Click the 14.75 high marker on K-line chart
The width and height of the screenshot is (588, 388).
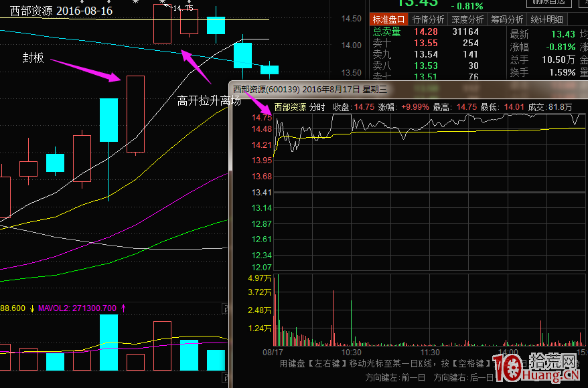coord(183,8)
